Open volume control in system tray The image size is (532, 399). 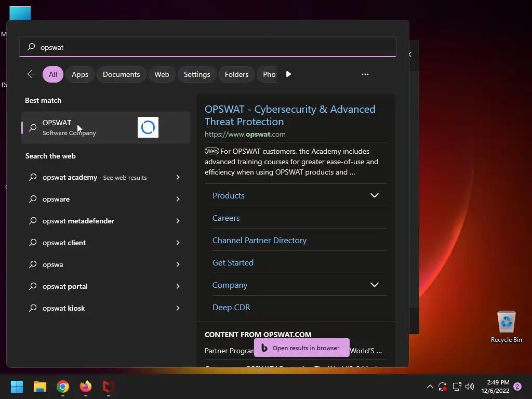pos(470,387)
